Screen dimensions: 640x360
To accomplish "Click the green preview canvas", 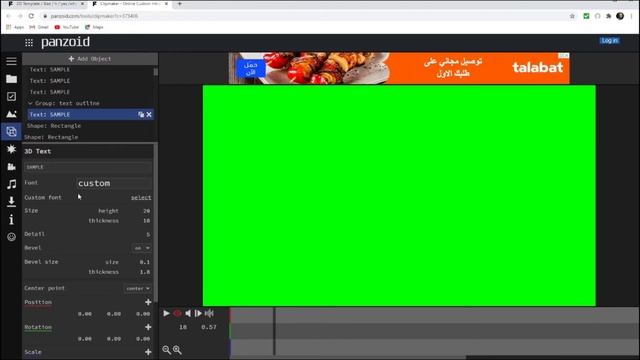I will pyautogui.click(x=399, y=196).
